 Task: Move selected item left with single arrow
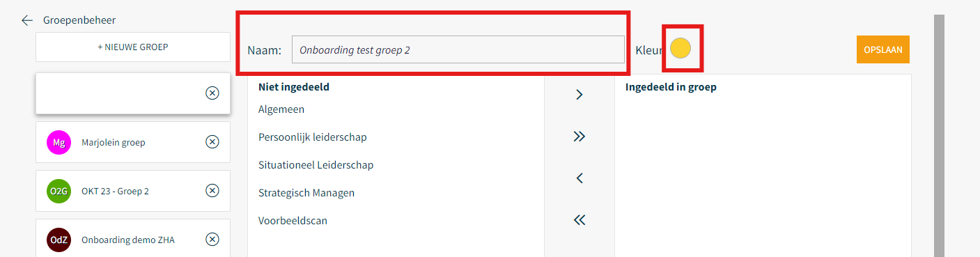pyautogui.click(x=579, y=178)
